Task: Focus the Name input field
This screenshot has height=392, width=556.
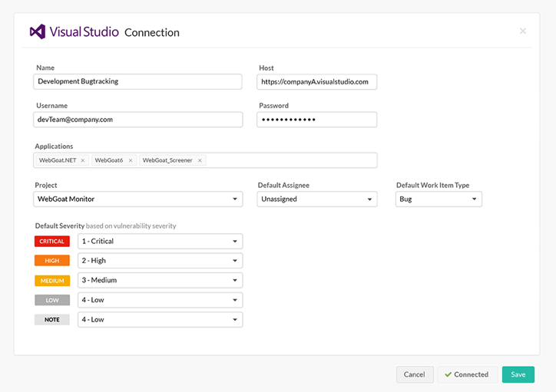Action: 138,81
